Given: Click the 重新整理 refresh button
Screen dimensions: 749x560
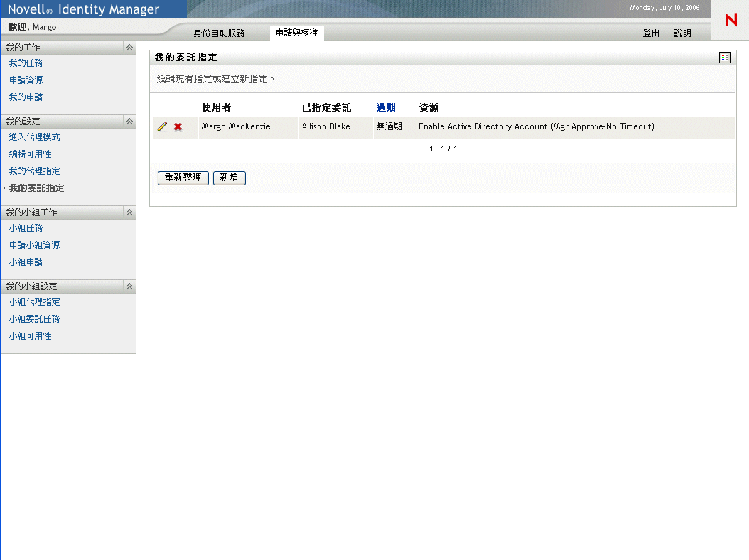Looking at the screenshot, I should pos(183,178).
